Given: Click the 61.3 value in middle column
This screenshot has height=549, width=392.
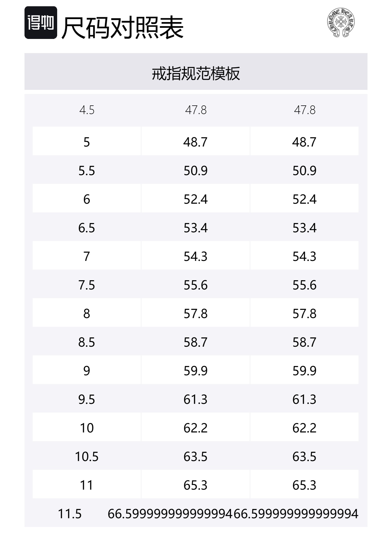Looking at the screenshot, I should [x=195, y=399].
